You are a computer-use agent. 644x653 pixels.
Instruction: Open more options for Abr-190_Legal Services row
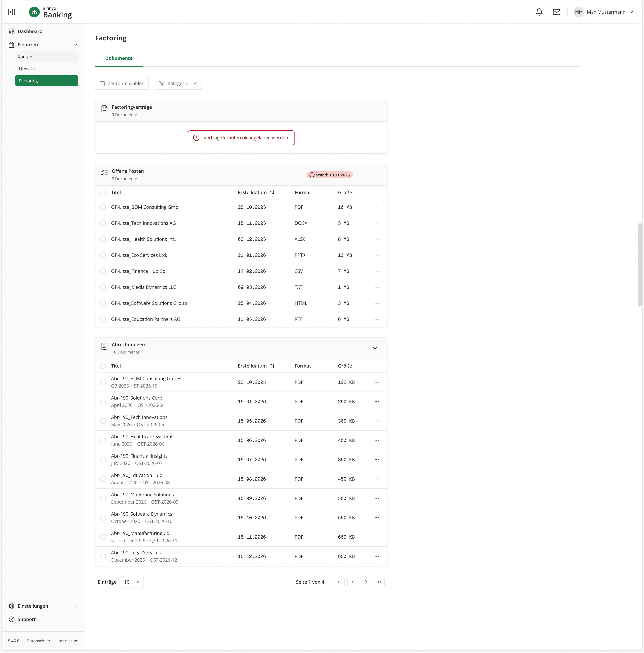click(x=376, y=556)
